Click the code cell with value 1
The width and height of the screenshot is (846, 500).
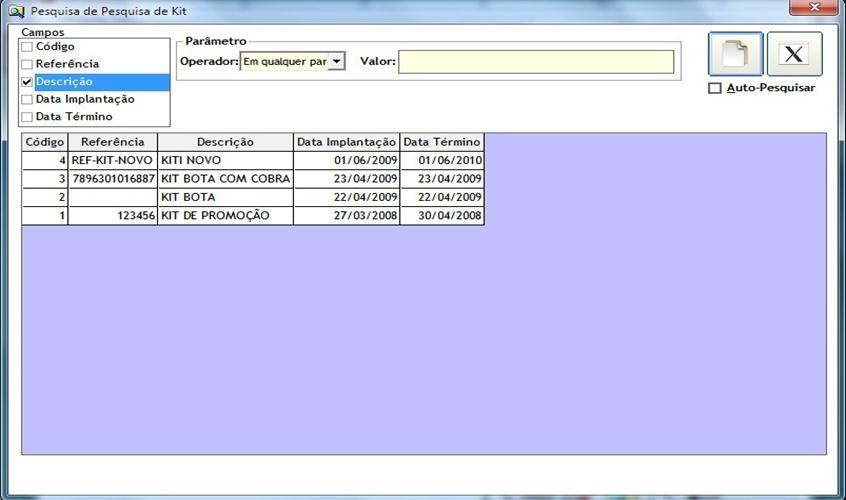tap(45, 215)
